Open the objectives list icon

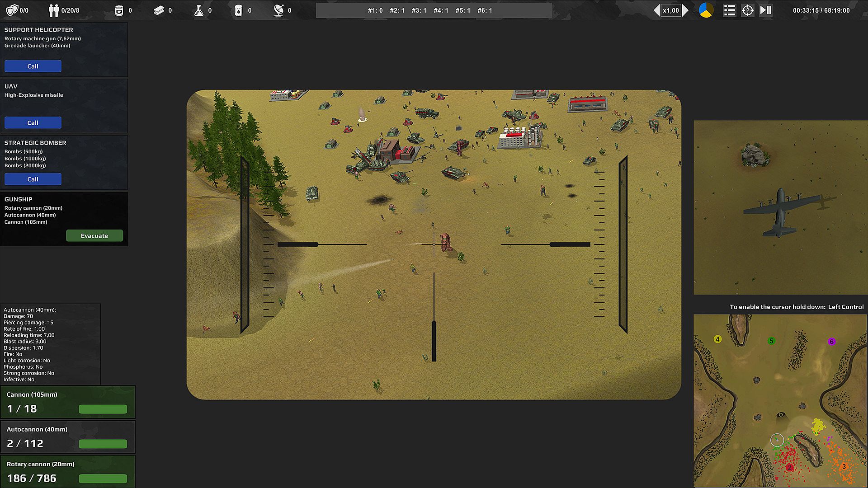729,10
